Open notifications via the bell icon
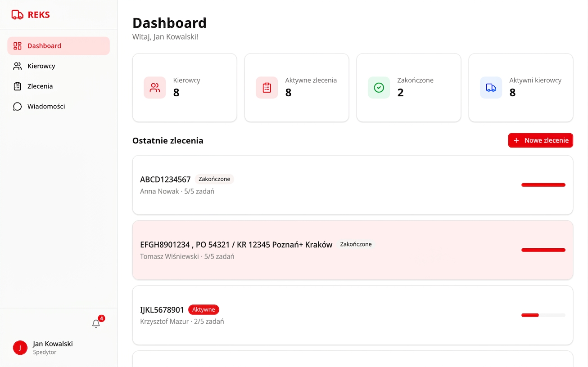Screen dimensions: 588x367 pyautogui.click(x=96, y=324)
